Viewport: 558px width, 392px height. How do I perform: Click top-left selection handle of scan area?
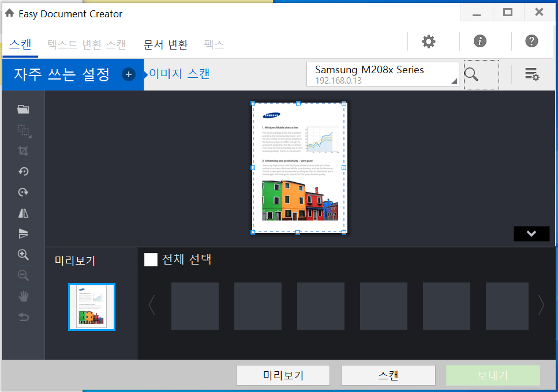(x=253, y=103)
